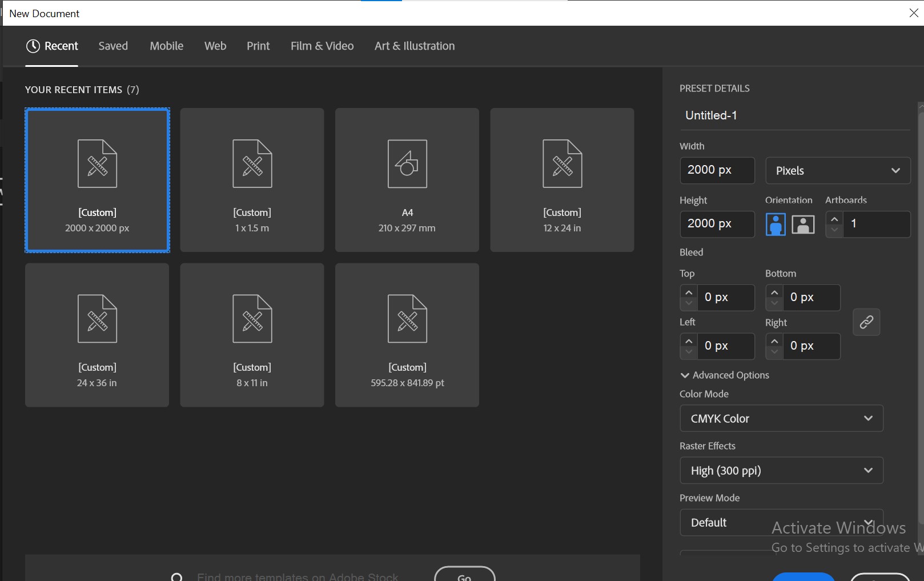Viewport: 924px width, 581px height.
Task: Select the 595.28 x 841.89 pt preset
Action: pos(407,335)
